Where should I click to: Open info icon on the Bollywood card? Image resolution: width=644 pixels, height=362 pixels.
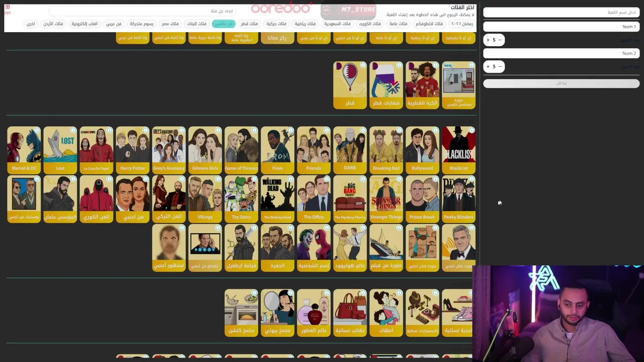(435, 130)
